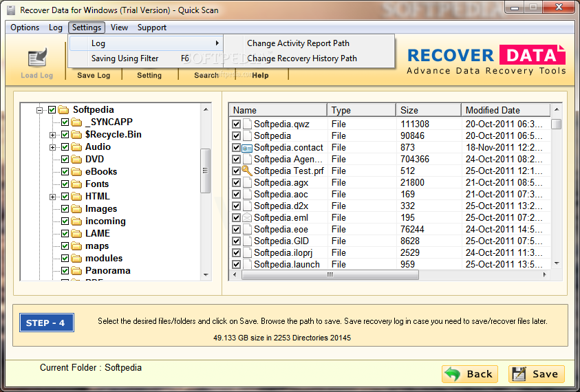Sort by the Modified Date column header
This screenshot has height=392, width=580.
coord(506,110)
